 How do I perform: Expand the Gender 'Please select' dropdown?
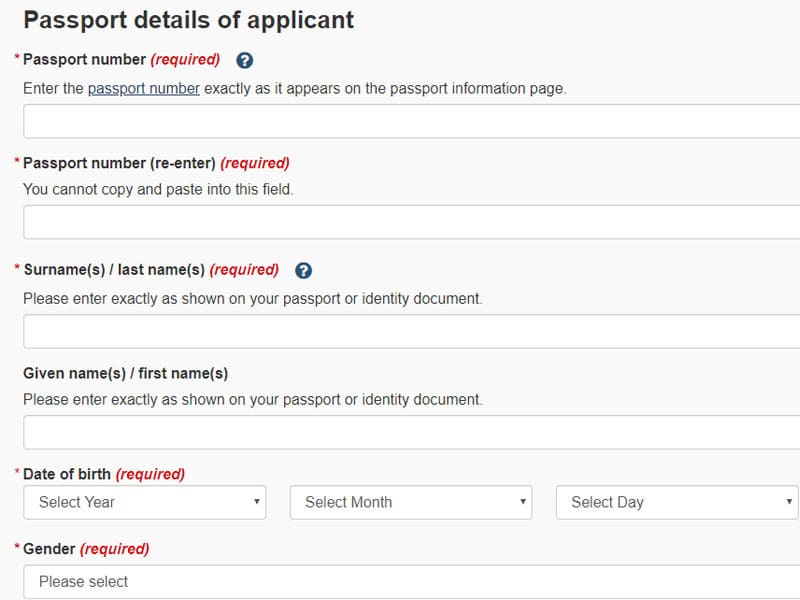411,582
